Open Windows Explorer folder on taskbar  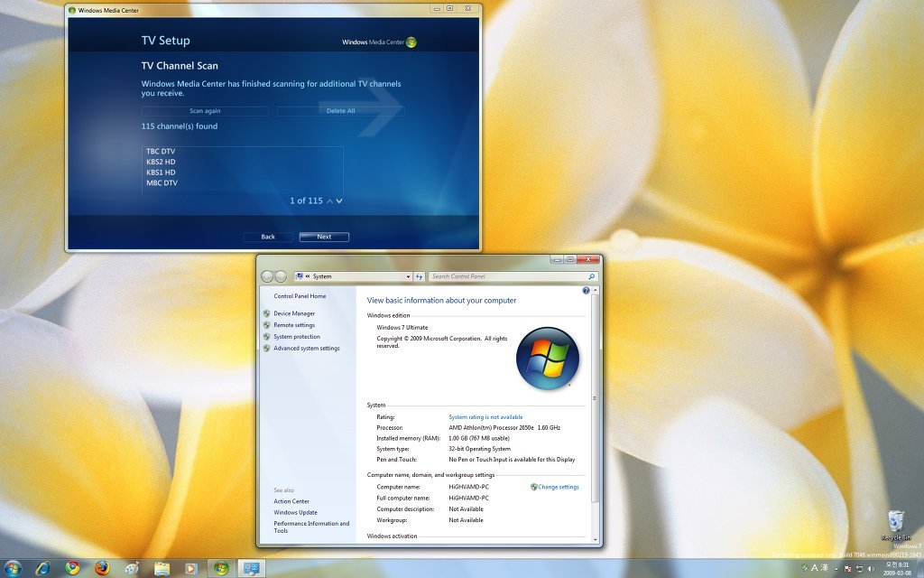(161, 568)
